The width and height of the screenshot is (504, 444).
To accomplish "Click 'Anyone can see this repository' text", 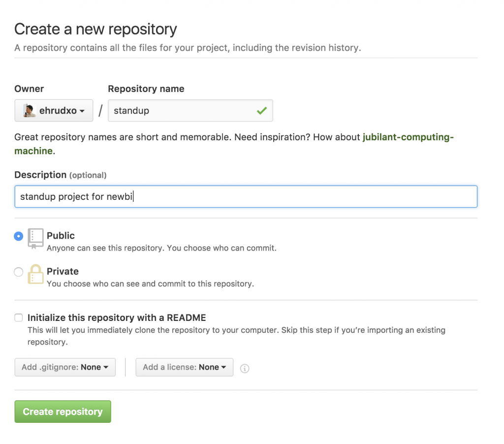I will pyautogui.click(x=161, y=248).
